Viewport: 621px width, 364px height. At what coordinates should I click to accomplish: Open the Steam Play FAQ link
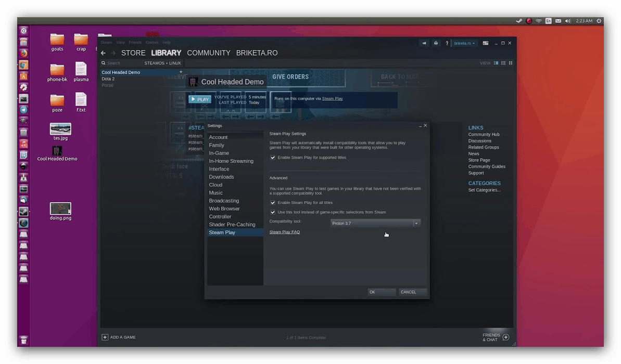coord(284,232)
